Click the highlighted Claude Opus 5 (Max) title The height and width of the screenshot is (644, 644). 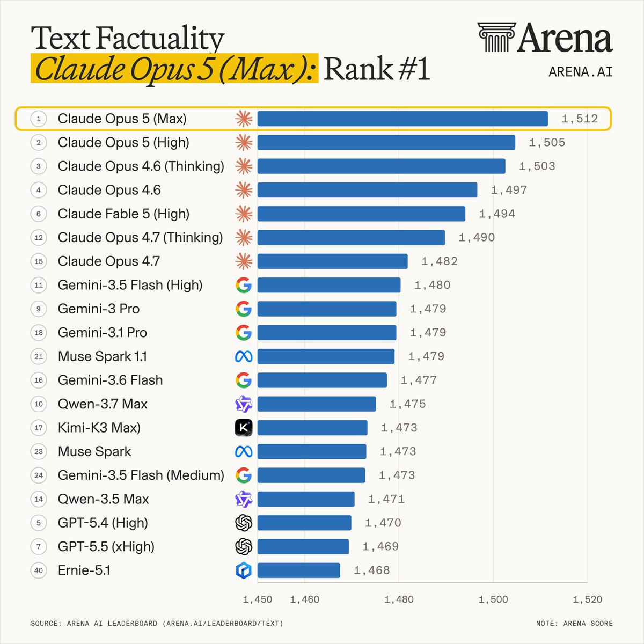pos(174,68)
